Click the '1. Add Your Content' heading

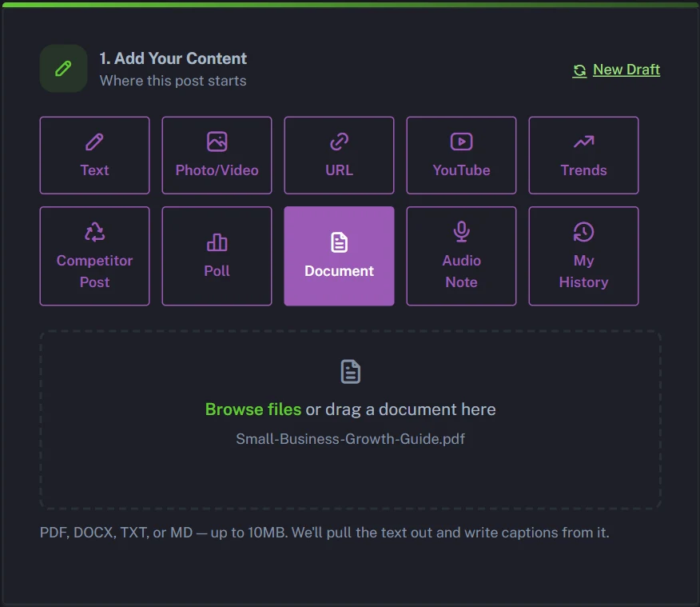click(173, 58)
